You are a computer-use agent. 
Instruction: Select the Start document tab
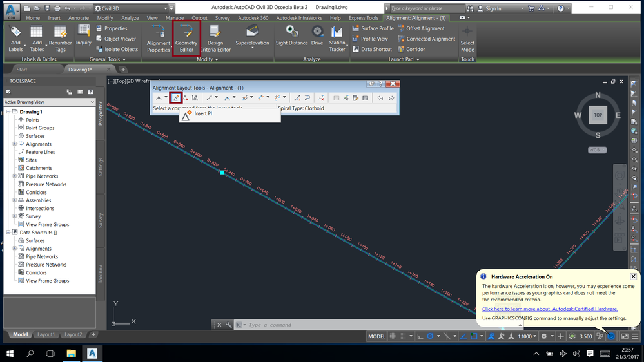click(22, 70)
